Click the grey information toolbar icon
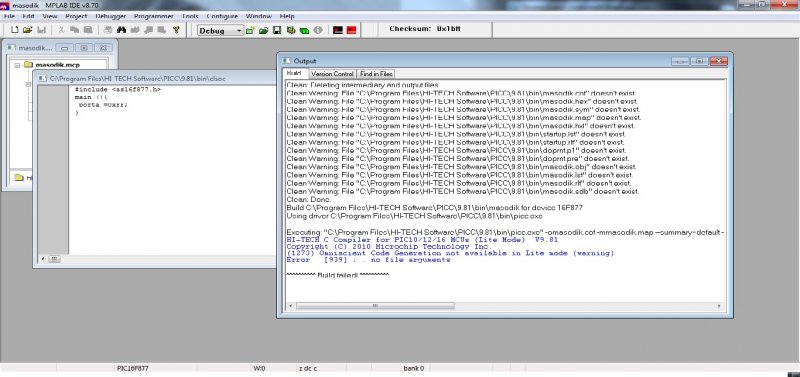 (318, 31)
